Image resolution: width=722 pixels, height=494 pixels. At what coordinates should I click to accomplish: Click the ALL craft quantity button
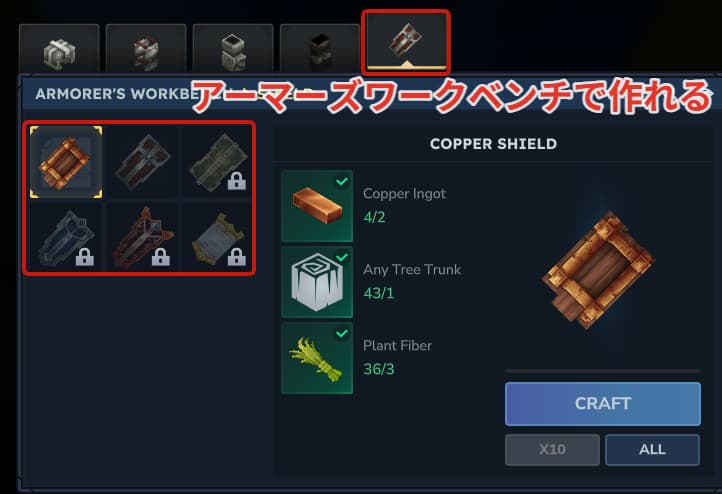click(x=652, y=449)
